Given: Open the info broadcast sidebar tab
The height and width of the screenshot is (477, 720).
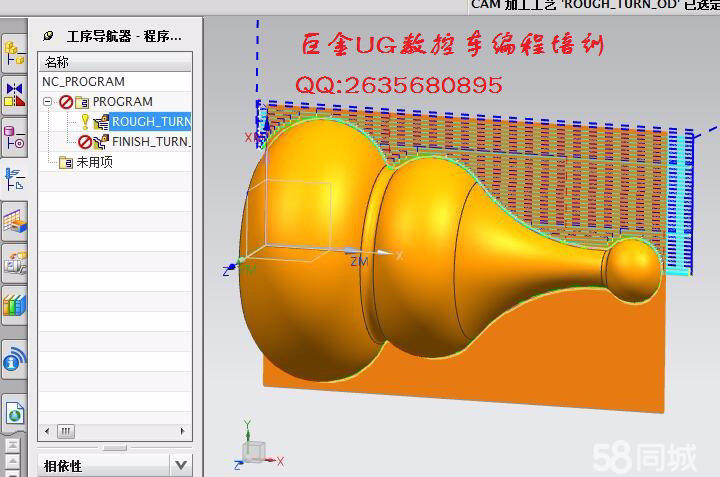Looking at the screenshot, I should (x=14, y=360).
